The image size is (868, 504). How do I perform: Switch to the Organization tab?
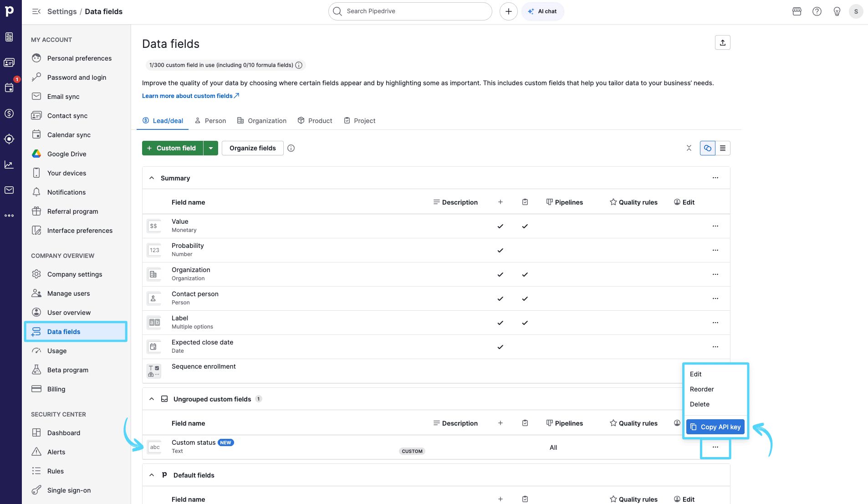[x=262, y=121]
